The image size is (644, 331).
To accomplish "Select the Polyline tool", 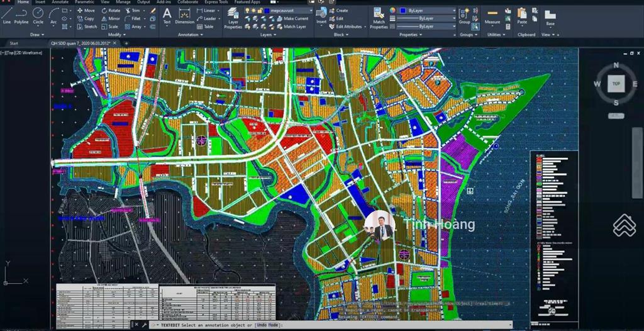I will pyautogui.click(x=21, y=16).
